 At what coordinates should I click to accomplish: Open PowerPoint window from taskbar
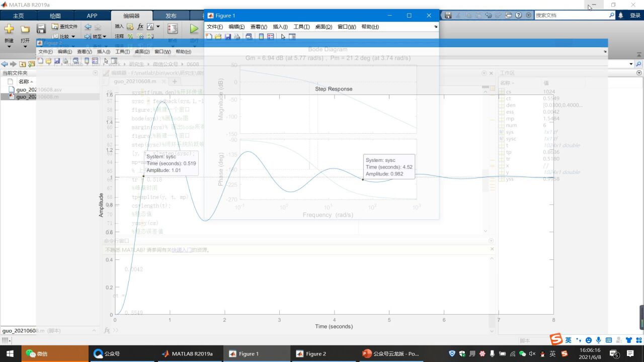point(391,354)
